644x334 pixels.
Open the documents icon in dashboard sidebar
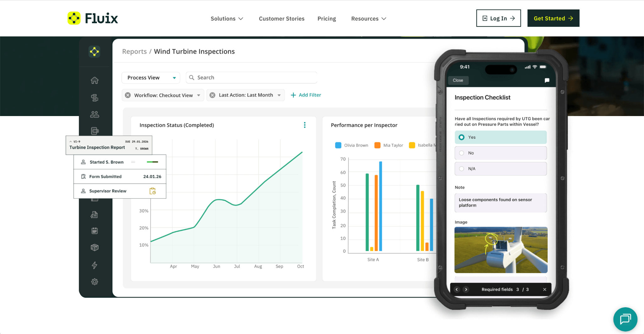coord(95,214)
